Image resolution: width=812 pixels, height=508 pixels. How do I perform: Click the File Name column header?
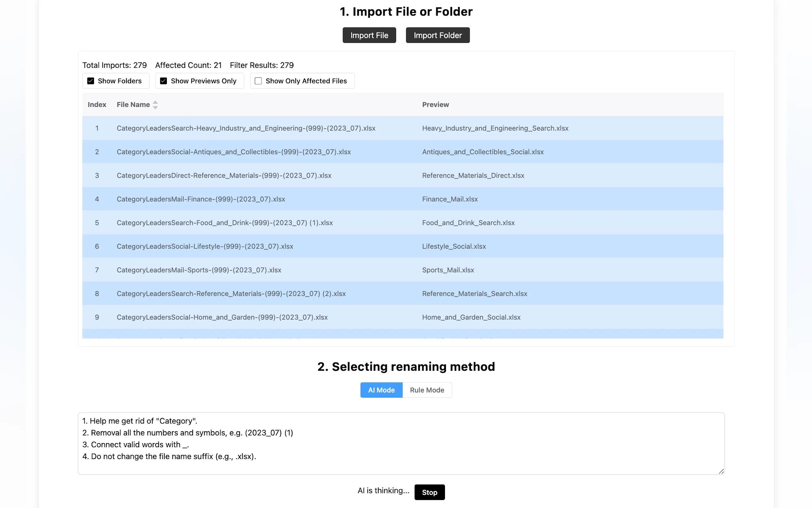(x=133, y=105)
